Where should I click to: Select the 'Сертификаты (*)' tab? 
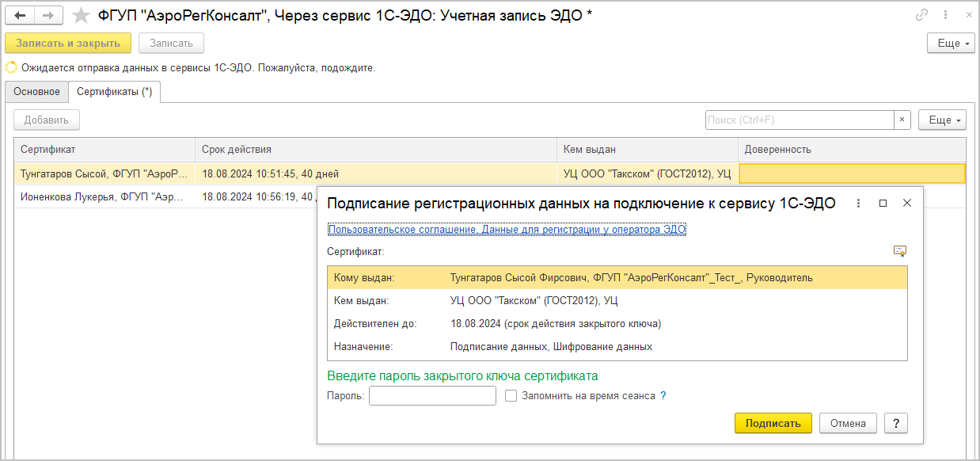115,92
